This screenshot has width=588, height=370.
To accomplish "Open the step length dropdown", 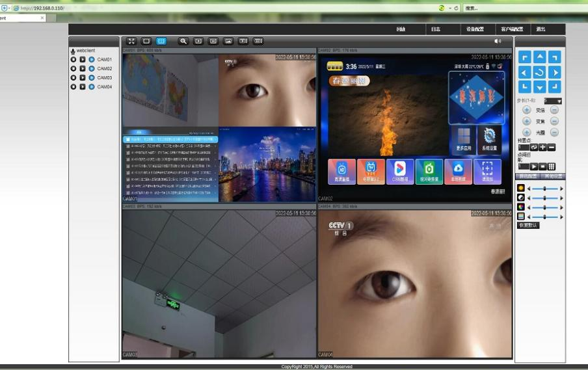I will click(x=554, y=101).
